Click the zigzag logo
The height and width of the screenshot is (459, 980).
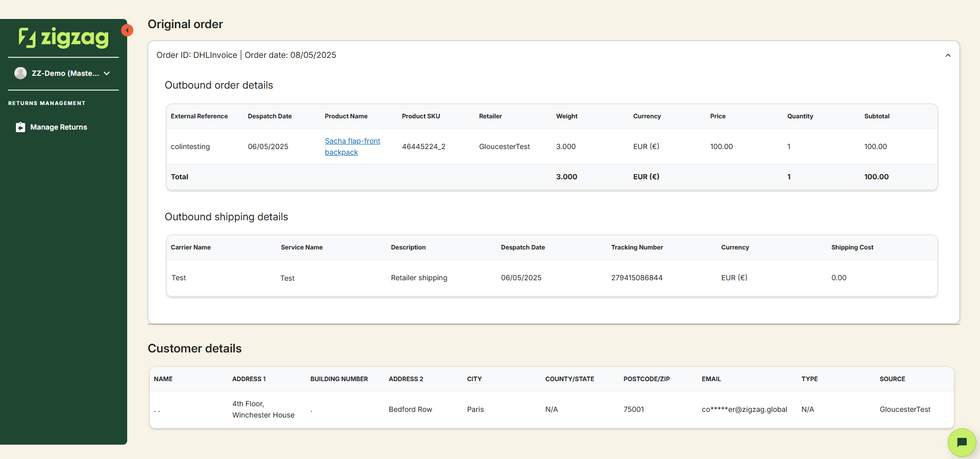coord(64,37)
